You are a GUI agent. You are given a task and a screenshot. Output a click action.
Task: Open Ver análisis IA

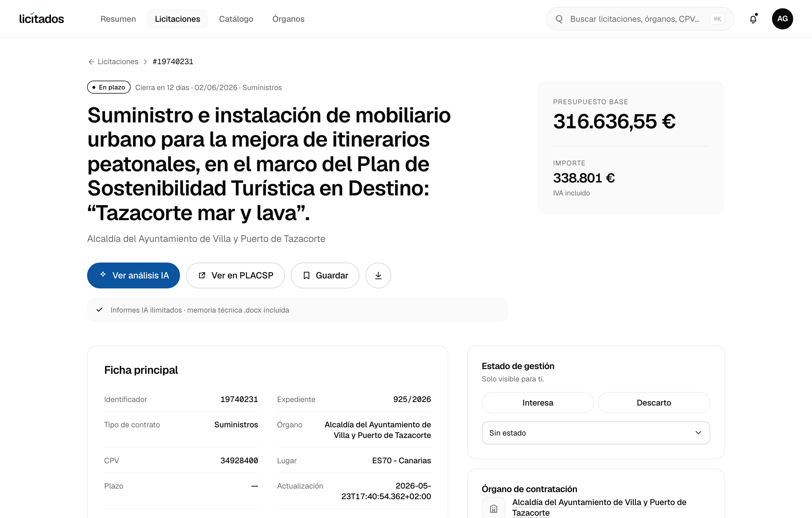click(134, 275)
